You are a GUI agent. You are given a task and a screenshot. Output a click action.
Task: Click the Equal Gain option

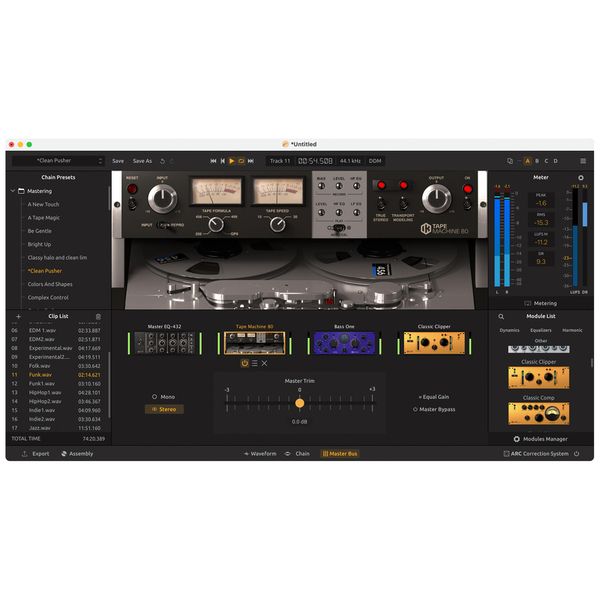tap(434, 397)
